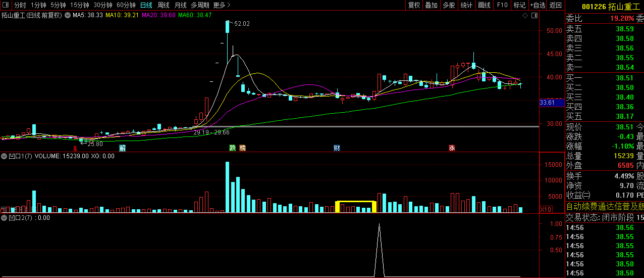
Task: Click the yellow highlighted volume box
Action: click(356, 206)
